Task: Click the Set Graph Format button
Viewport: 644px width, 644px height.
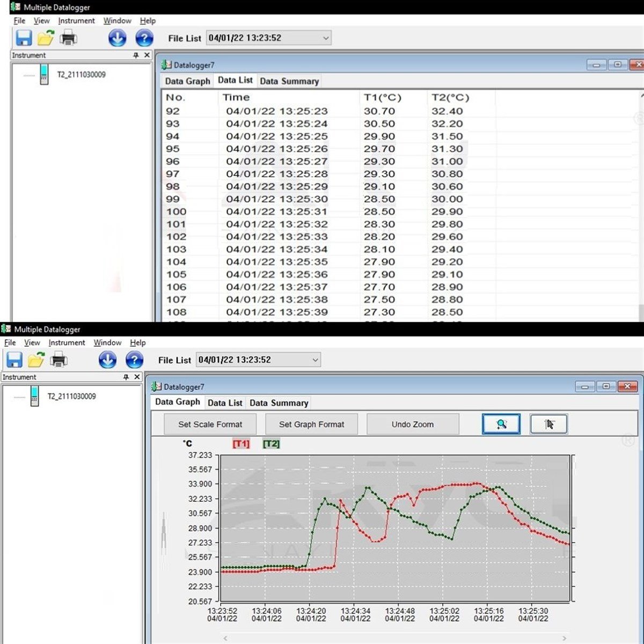Action: 311,424
